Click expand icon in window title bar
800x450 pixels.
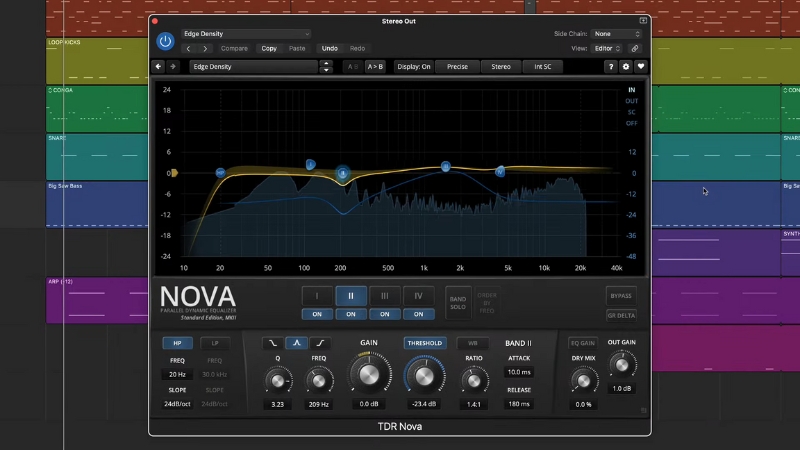click(643, 21)
